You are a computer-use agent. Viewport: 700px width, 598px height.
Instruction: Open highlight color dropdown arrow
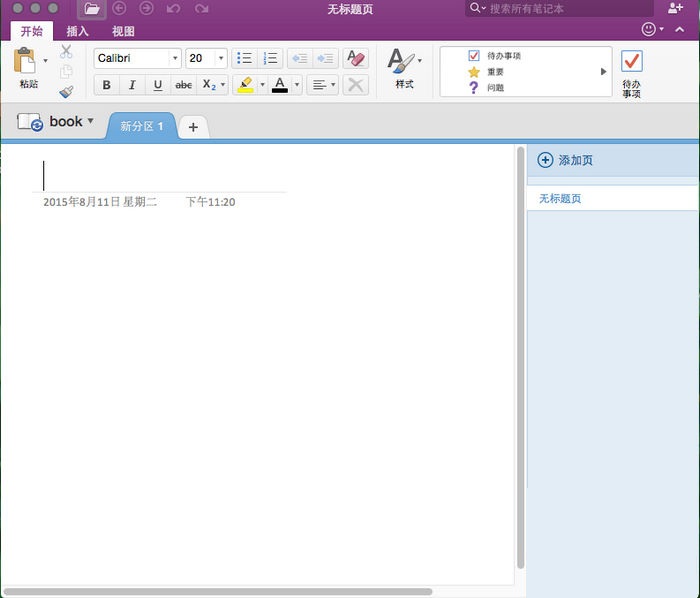click(x=262, y=85)
